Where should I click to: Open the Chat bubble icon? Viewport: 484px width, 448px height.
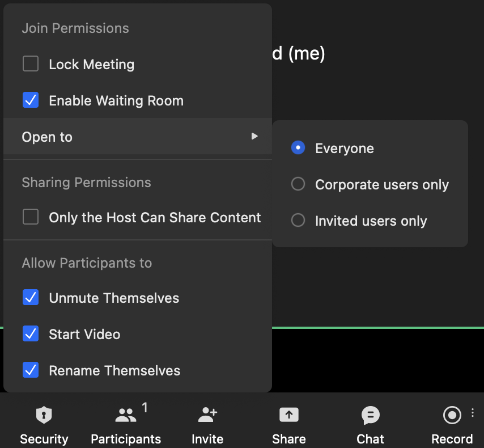[x=370, y=416]
